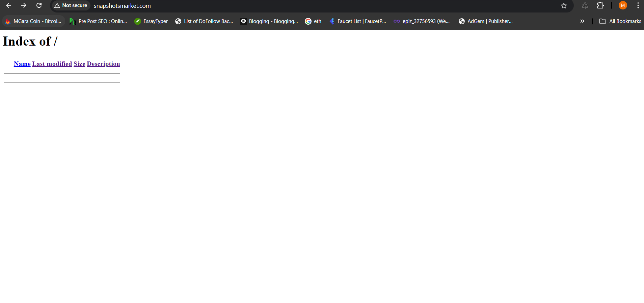
Task: Open the EssayTyper bookmark
Action: tap(151, 21)
